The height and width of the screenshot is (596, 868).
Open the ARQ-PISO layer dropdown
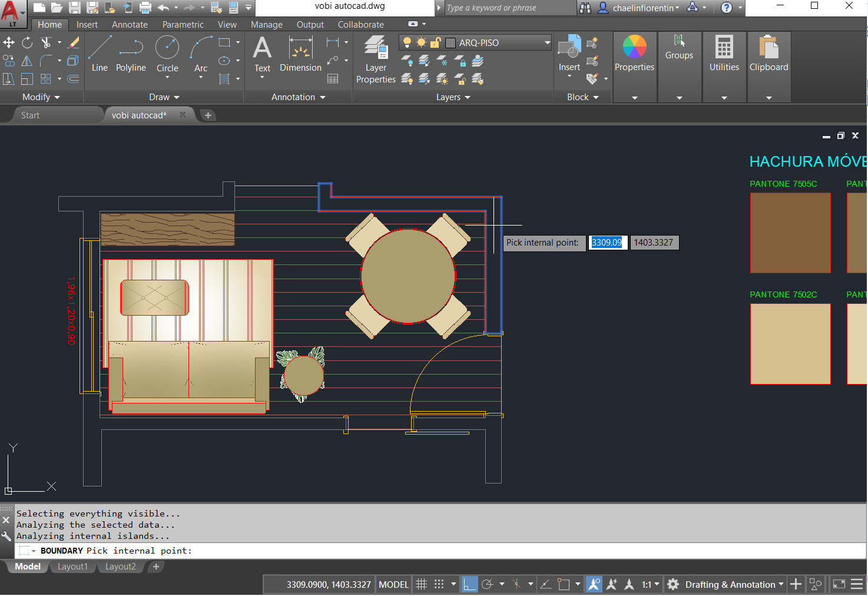coord(547,42)
